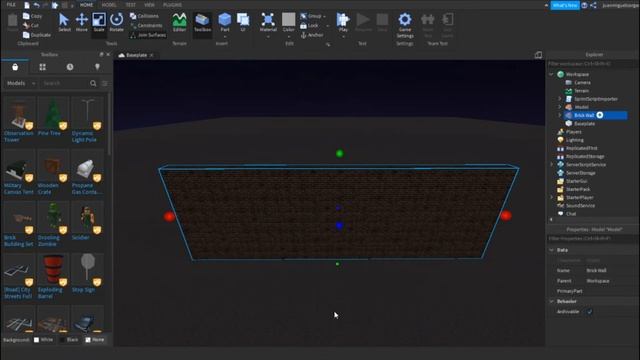
Task: Select the Pine Tree model thumbnail
Action: 53,113
